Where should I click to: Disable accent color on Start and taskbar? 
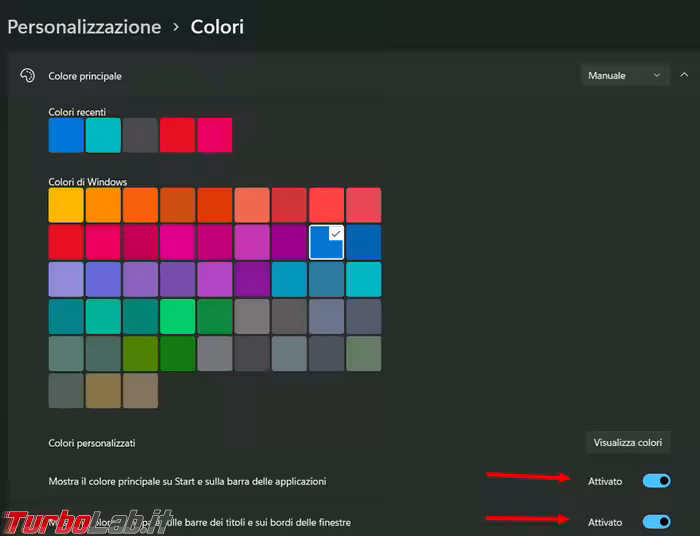point(656,481)
